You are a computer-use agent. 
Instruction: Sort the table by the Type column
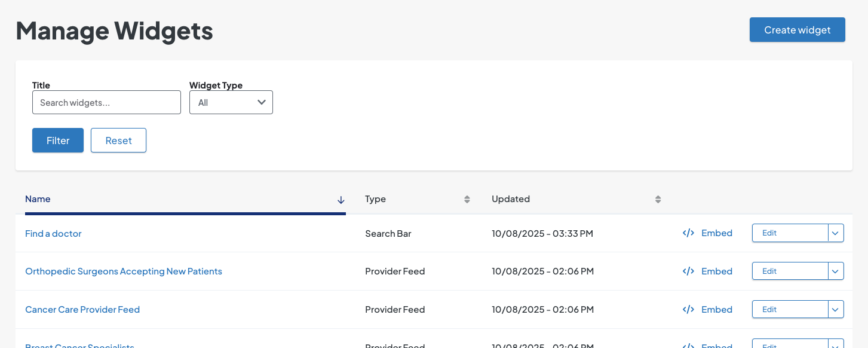(467, 199)
